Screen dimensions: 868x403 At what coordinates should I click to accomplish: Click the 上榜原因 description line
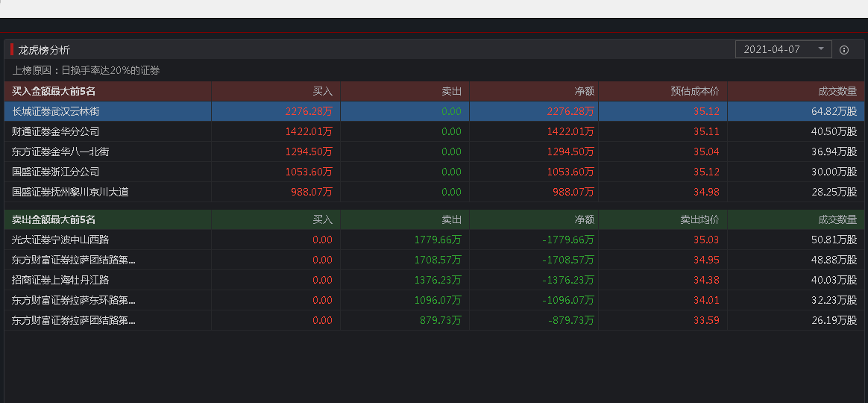[87, 70]
